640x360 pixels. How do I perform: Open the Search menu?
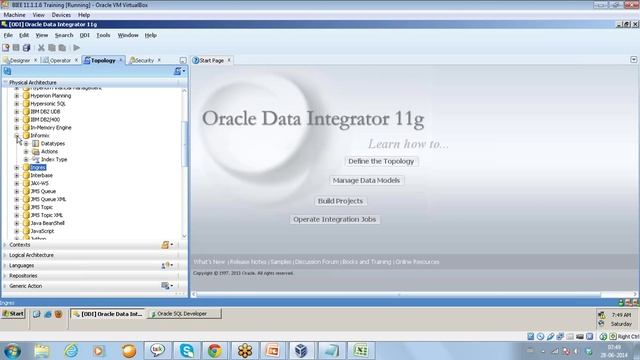[64, 36]
